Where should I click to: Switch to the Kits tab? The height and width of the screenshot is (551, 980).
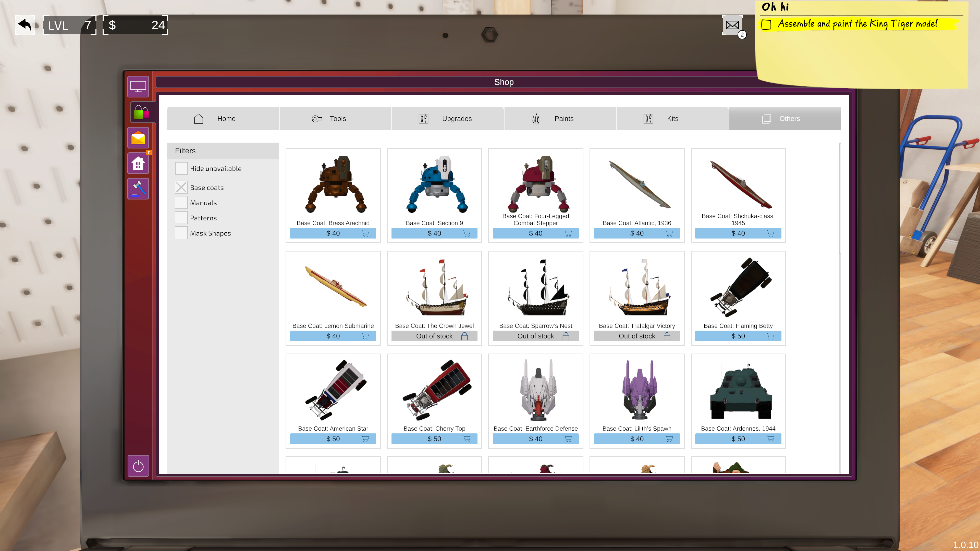672,119
